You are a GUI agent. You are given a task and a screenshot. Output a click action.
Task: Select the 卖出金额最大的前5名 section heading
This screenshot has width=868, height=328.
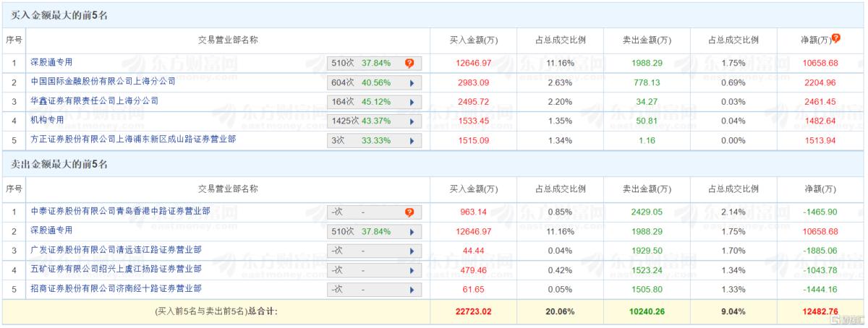coord(59,164)
